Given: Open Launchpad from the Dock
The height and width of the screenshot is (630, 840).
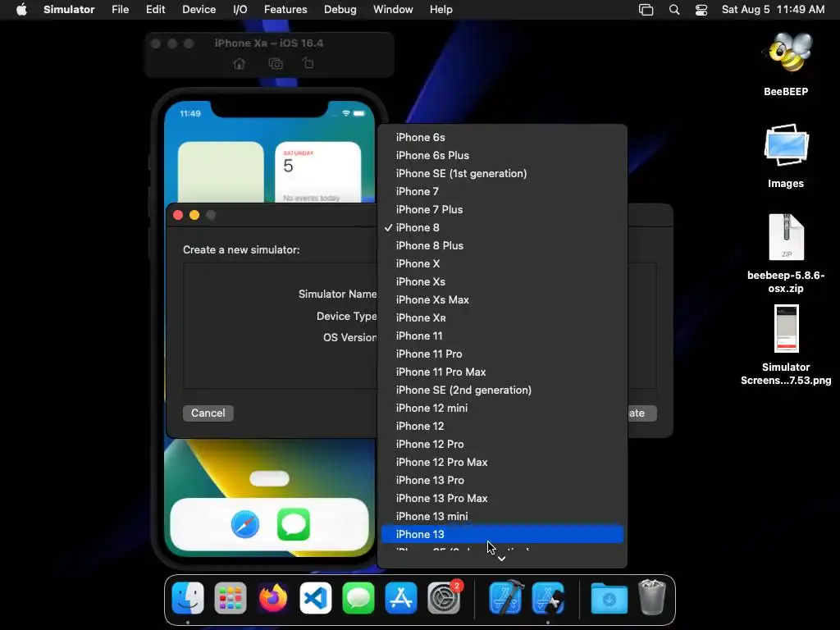Looking at the screenshot, I should [x=231, y=598].
